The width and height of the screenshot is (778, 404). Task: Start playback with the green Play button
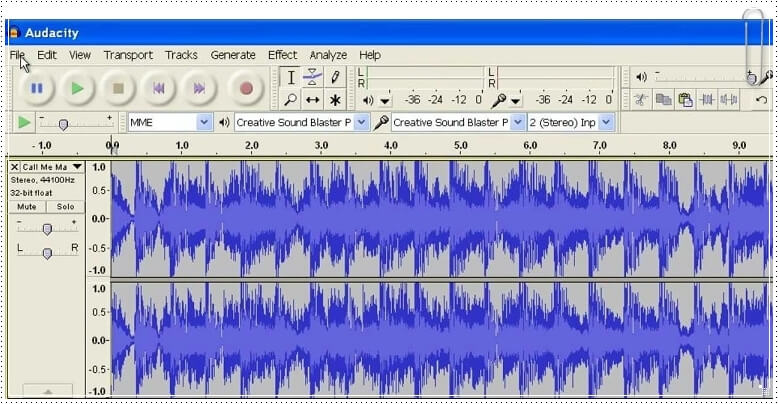[77, 88]
